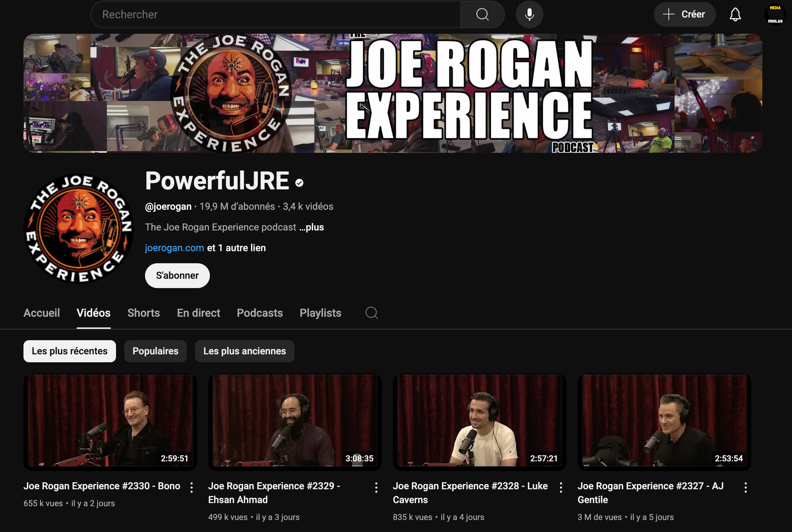The image size is (792, 532).
Task: Click the verified badge next to PowerfulJRE
Action: (299, 182)
